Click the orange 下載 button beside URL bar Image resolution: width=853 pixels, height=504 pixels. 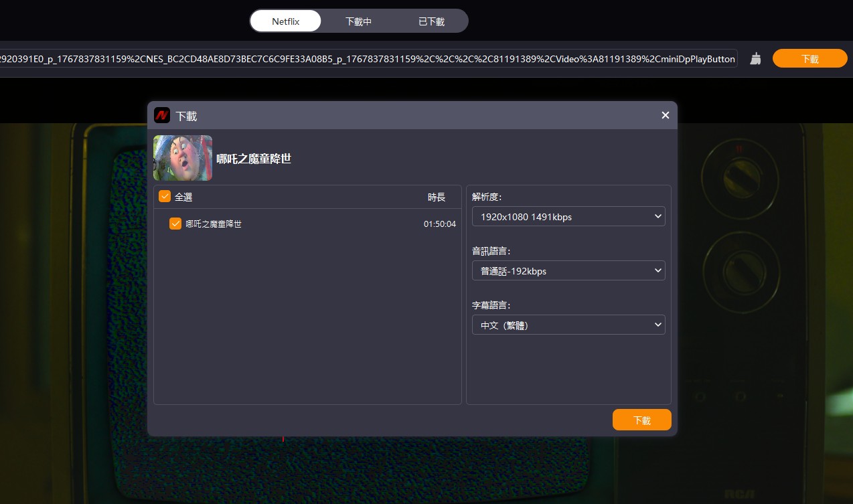810,59
